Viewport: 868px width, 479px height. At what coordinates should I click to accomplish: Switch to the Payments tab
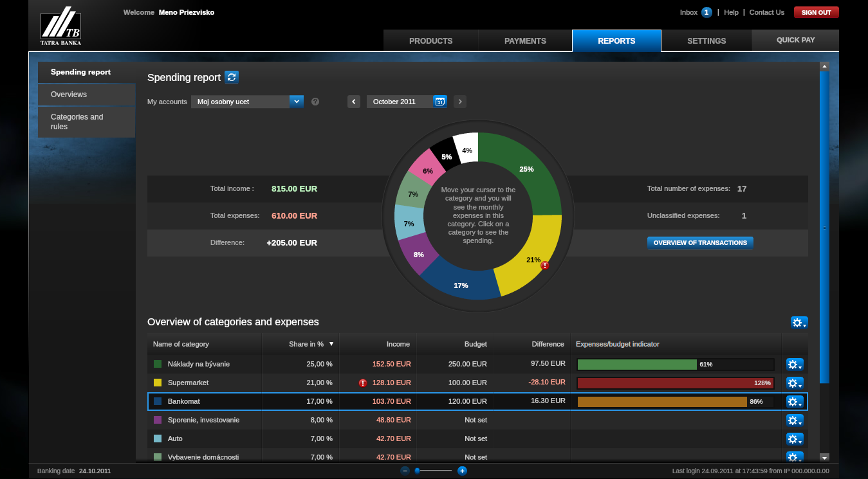[x=525, y=41]
